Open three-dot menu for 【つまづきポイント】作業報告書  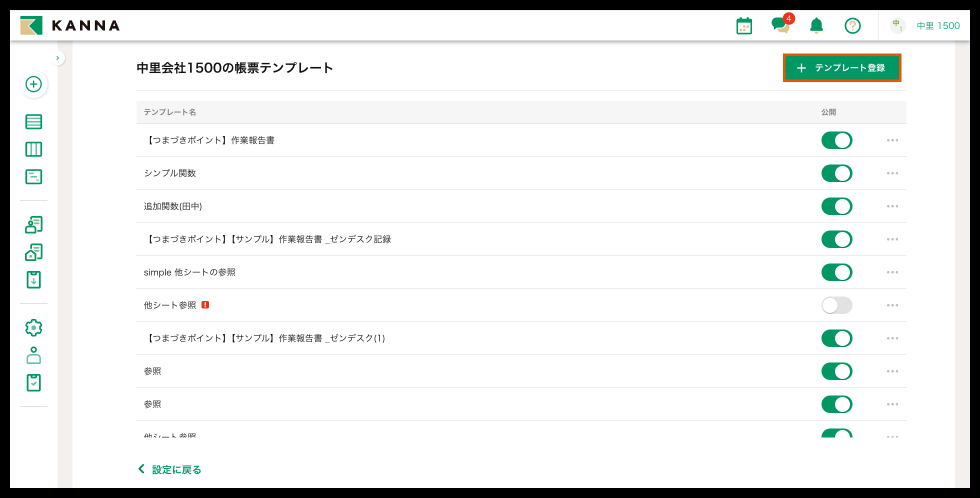[x=892, y=140]
